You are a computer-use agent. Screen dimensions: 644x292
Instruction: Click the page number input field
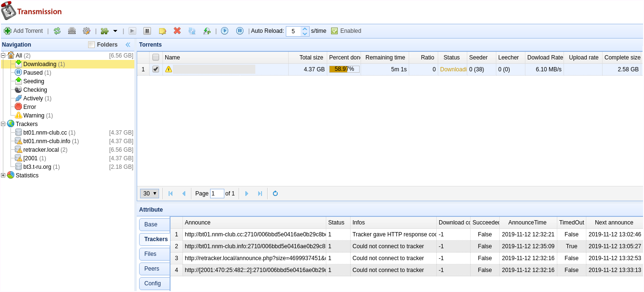[217, 194]
